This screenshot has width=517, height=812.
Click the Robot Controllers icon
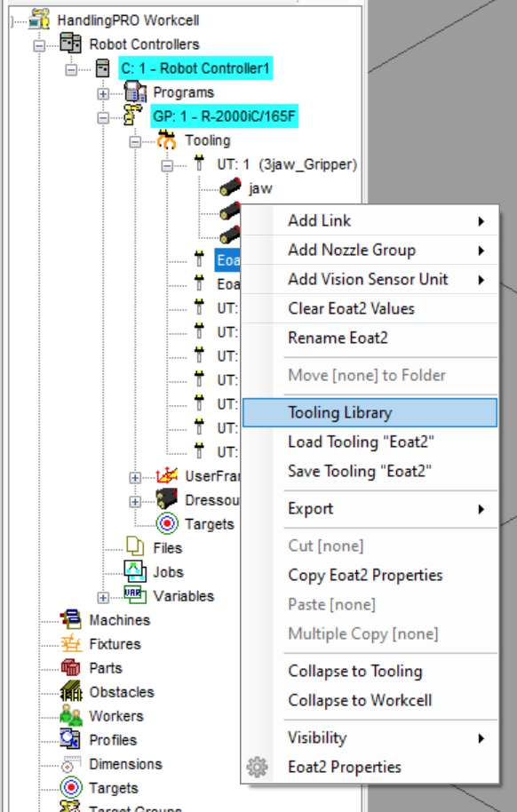coord(70,44)
